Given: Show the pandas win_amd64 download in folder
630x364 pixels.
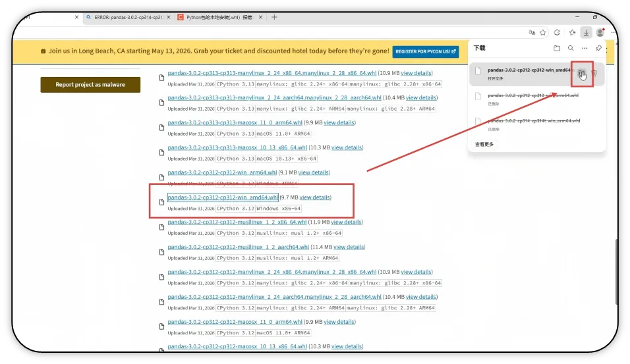Looking at the screenshot, I should click(x=581, y=73).
